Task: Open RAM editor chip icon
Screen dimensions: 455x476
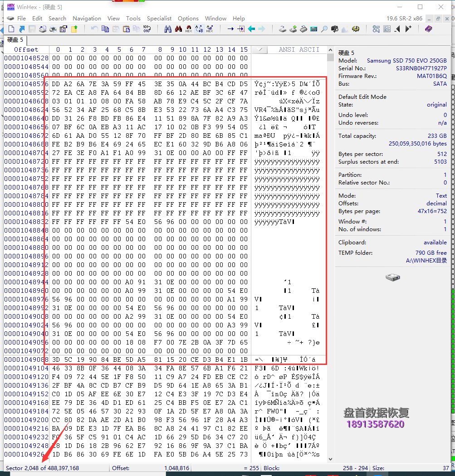Action: pyautogui.click(x=303, y=29)
